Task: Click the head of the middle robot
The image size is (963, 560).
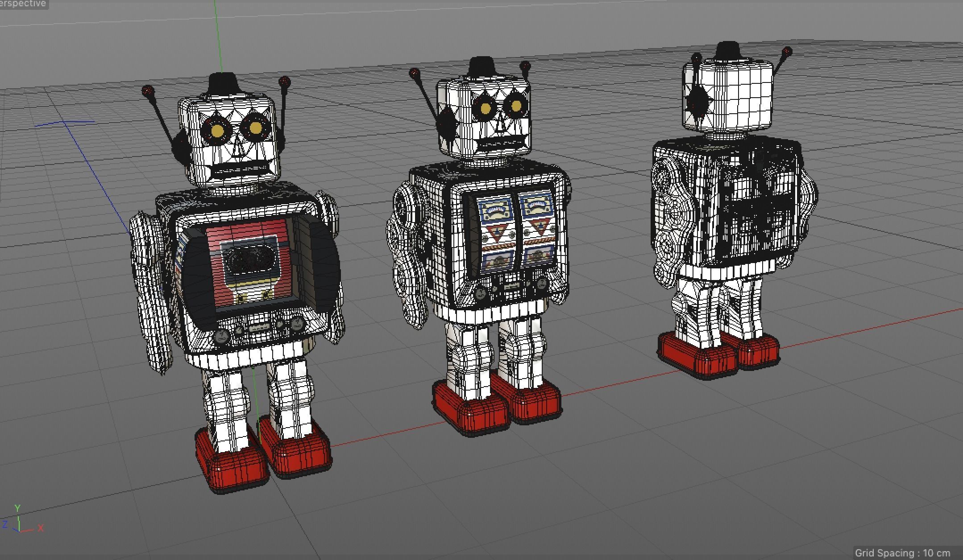Action: pos(484,118)
